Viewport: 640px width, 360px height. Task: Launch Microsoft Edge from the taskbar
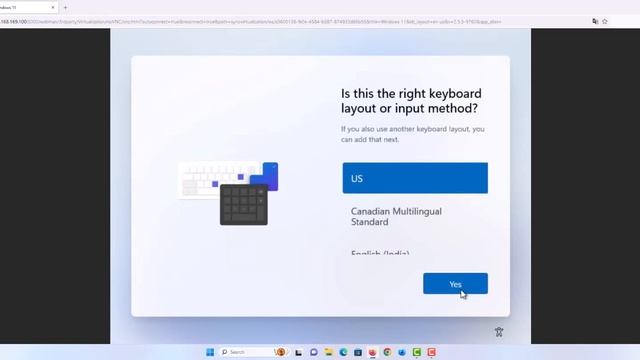343,352
